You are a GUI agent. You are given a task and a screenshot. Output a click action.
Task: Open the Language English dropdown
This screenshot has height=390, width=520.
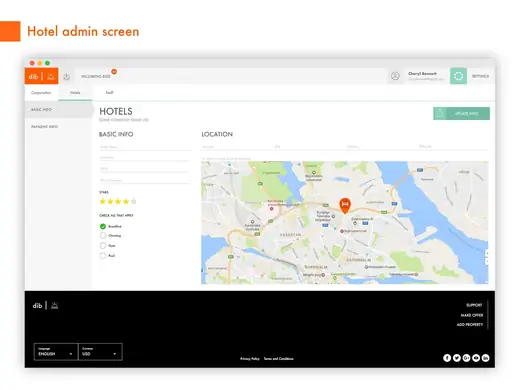(x=56, y=352)
